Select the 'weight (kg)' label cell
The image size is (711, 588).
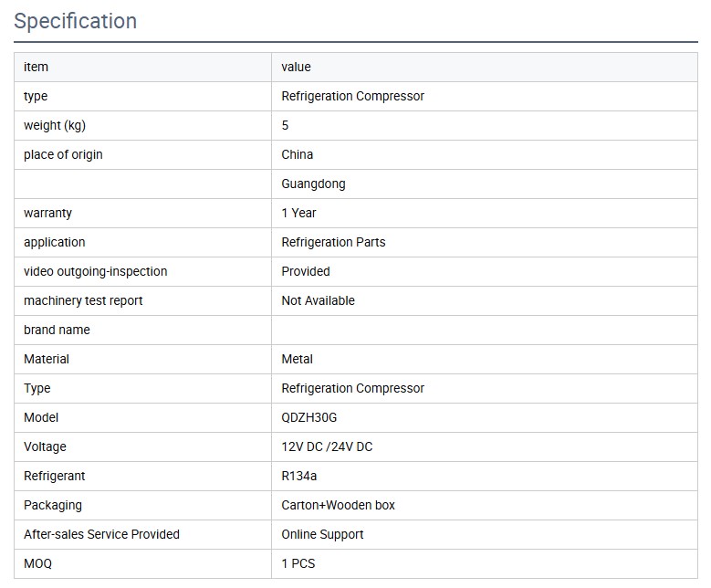tap(55, 125)
